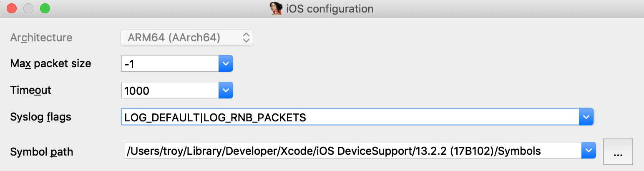Click the green maximize window button
The width and height of the screenshot is (644, 171).
point(45,8)
